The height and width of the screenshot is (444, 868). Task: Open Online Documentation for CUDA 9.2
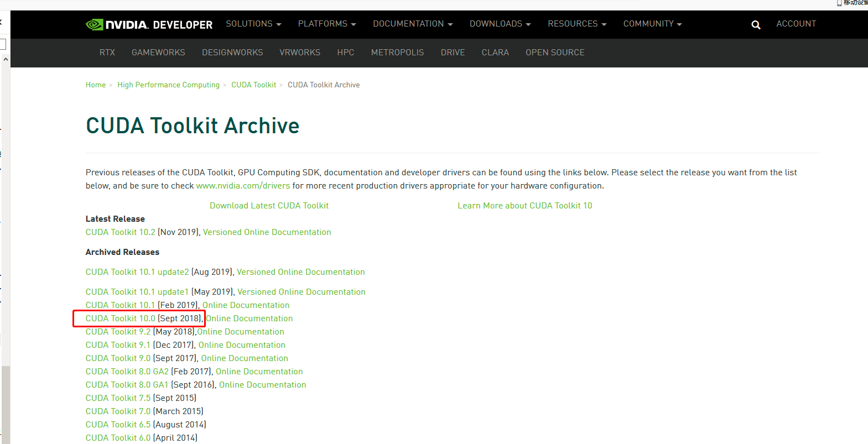point(241,332)
